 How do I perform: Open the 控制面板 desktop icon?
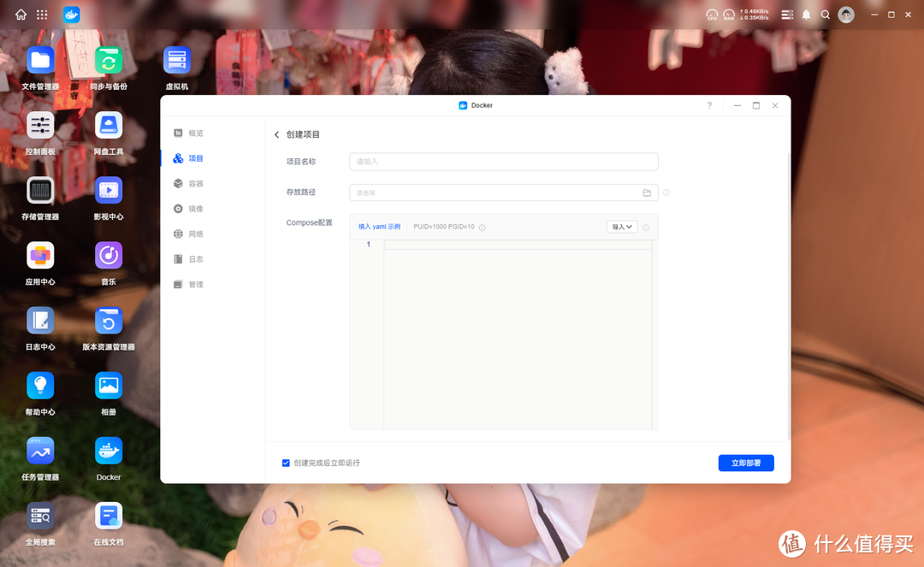pos(40,126)
